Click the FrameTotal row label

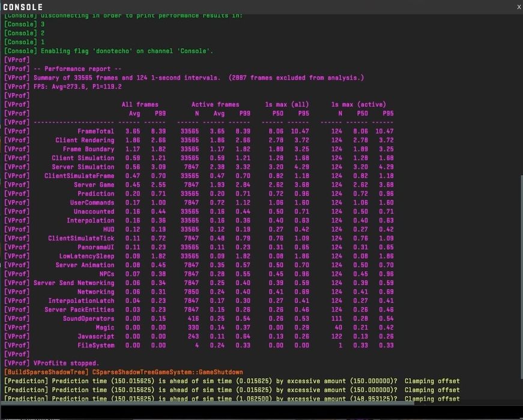[x=95, y=131]
